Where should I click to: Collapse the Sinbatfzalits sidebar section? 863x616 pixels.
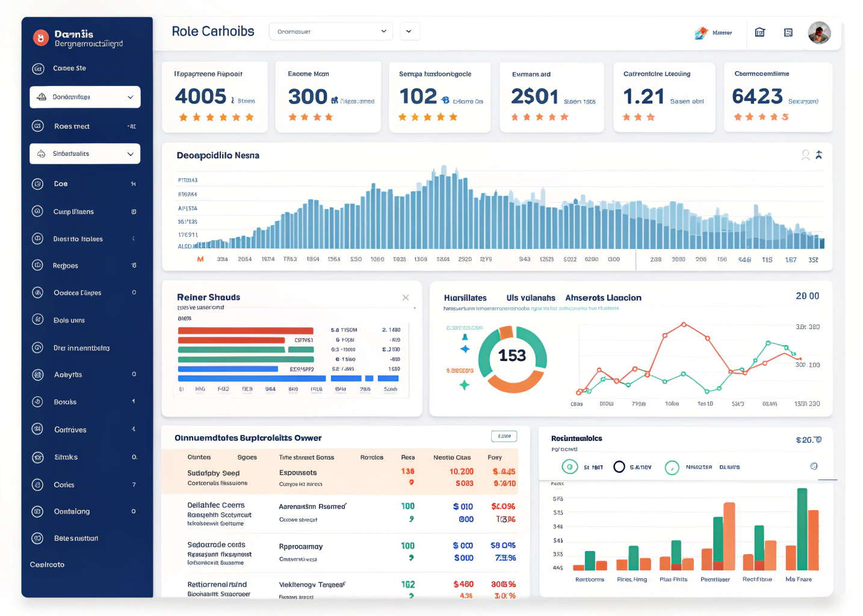(84, 153)
